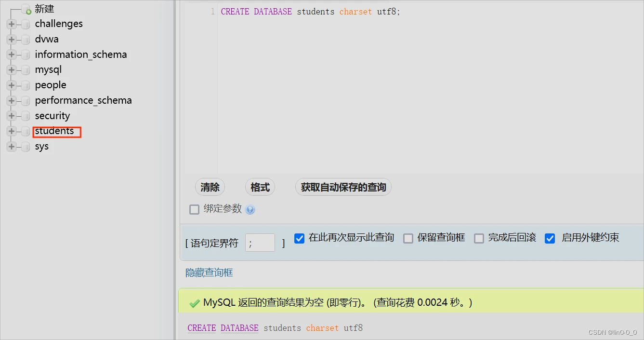Click the 隐藏查询框 link
The width and height of the screenshot is (644, 340).
pyautogui.click(x=209, y=273)
